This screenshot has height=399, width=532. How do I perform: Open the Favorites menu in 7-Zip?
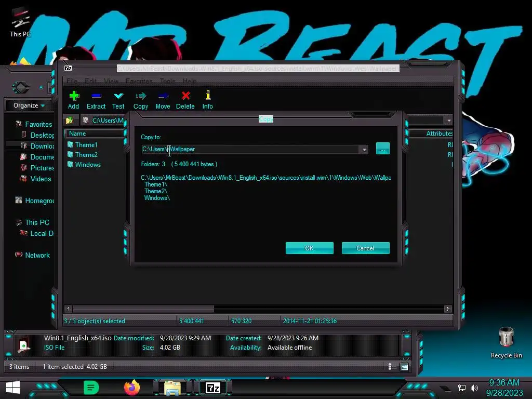coord(139,81)
